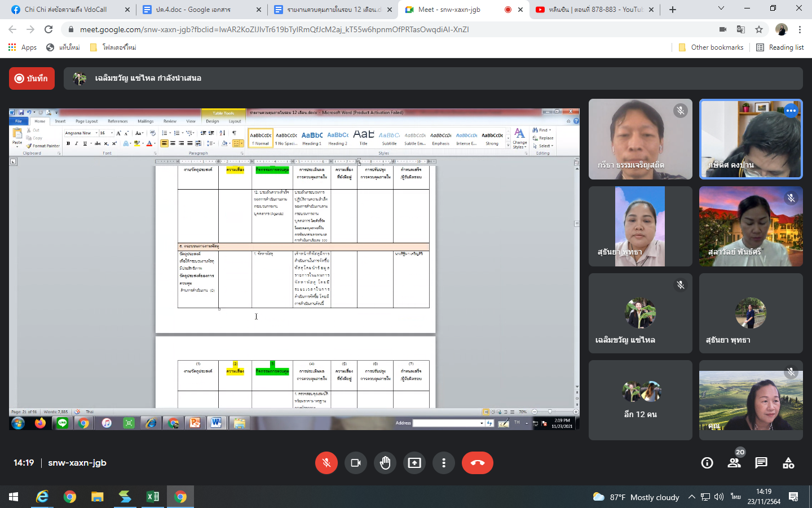
Task: Click the Reading list button
Action: coord(780,47)
